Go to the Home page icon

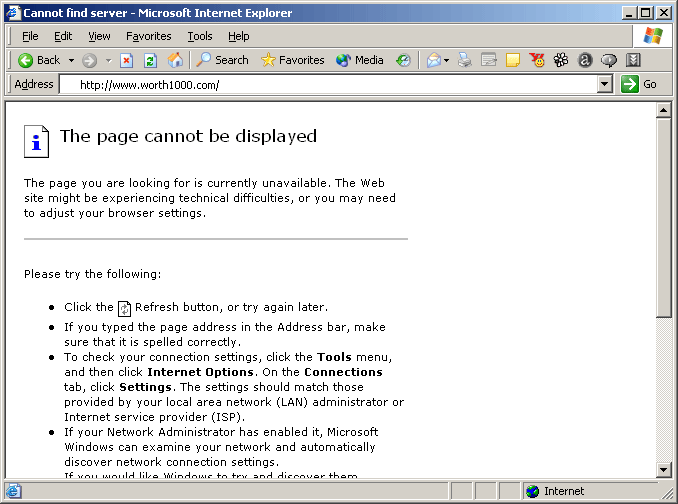(175, 60)
